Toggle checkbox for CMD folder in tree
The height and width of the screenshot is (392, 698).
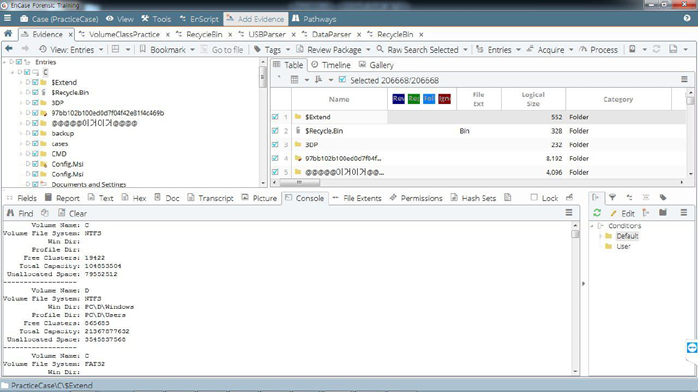tap(35, 154)
